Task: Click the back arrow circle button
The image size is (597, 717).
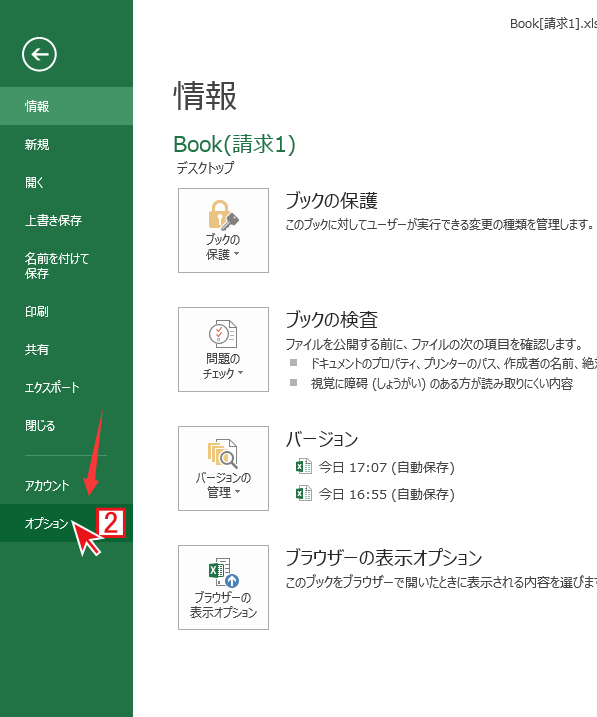Action: click(39, 54)
